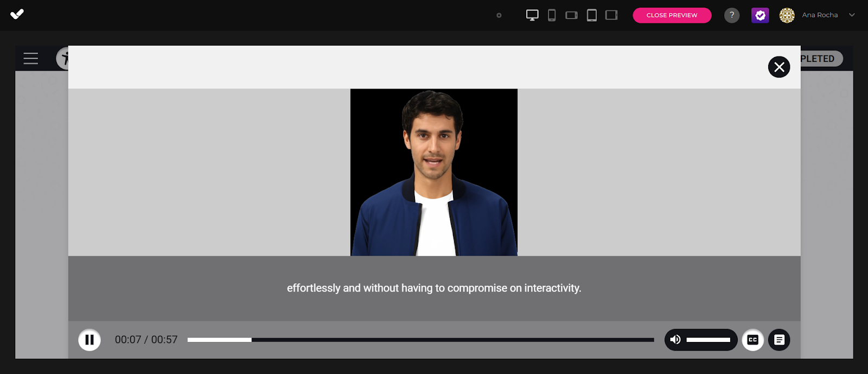Viewport: 868px width, 374px height.
Task: Close the video popup window
Action: click(779, 67)
